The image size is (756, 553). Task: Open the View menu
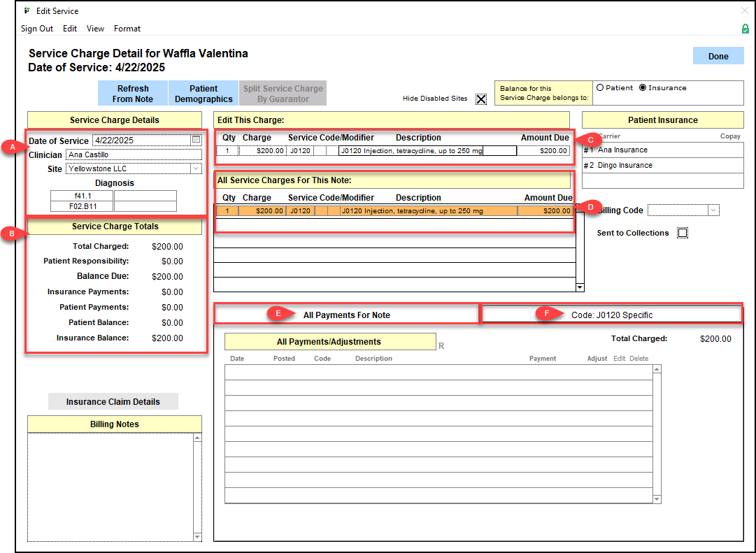pyautogui.click(x=95, y=29)
